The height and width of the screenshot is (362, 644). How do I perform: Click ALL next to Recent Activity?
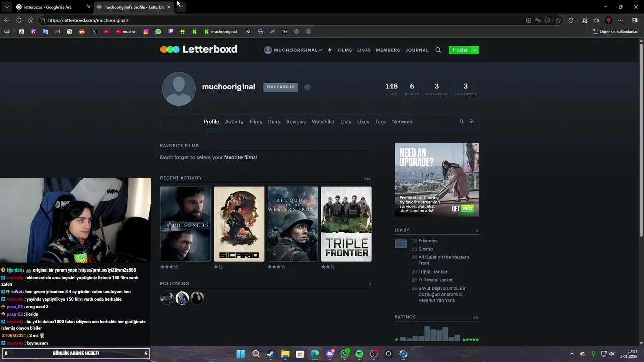(x=368, y=178)
